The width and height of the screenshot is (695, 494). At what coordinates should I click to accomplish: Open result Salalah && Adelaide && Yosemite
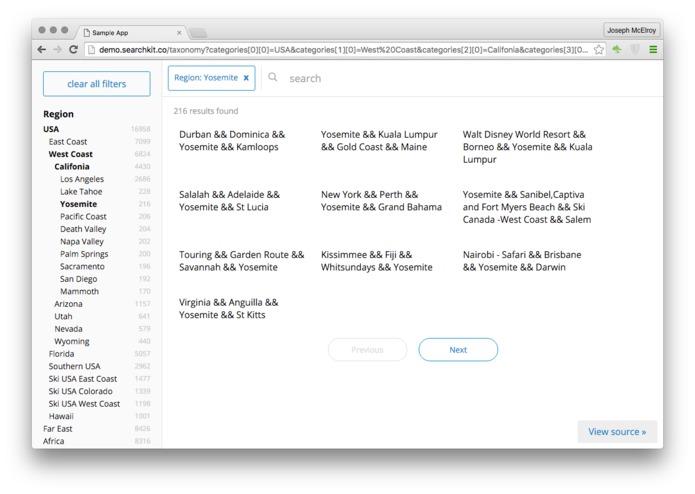point(229,201)
